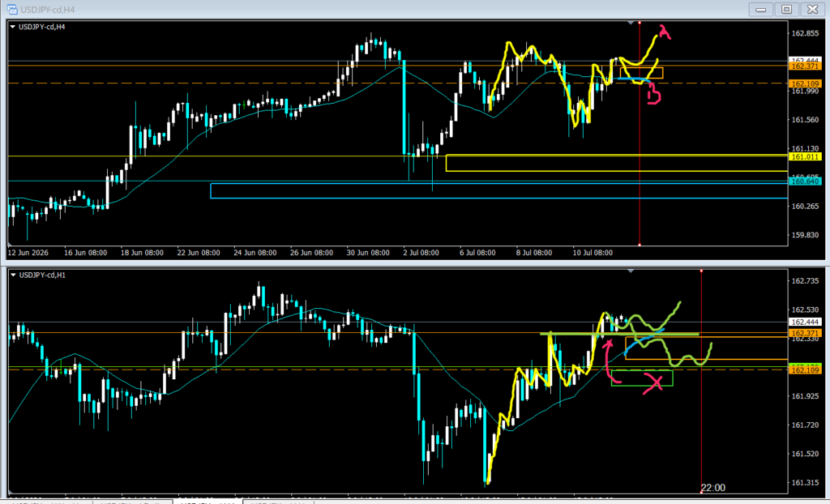The height and width of the screenshot is (504, 830).
Task: Click orange 162.109 price tag on H1 chart
Action: 805,370
